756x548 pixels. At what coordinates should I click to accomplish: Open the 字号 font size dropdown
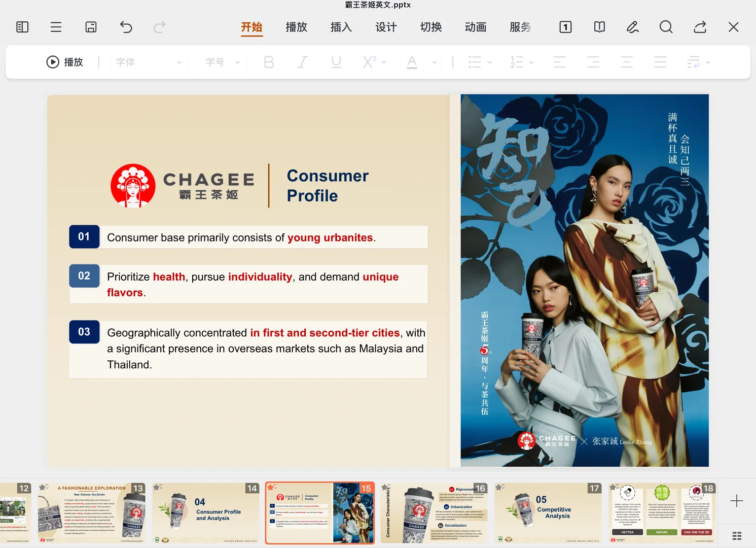pos(223,62)
